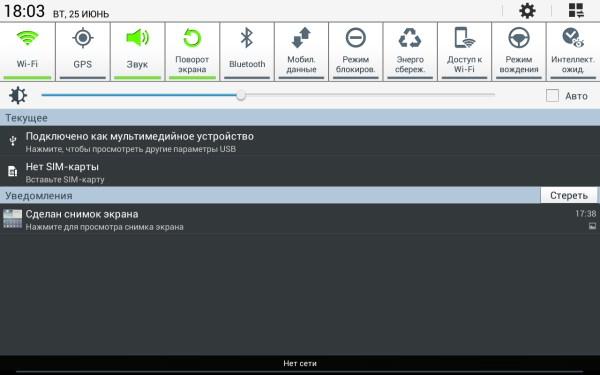This screenshot has height=375, width=600.
Task: Toggle the GPS quick setting
Action: pos(83,51)
